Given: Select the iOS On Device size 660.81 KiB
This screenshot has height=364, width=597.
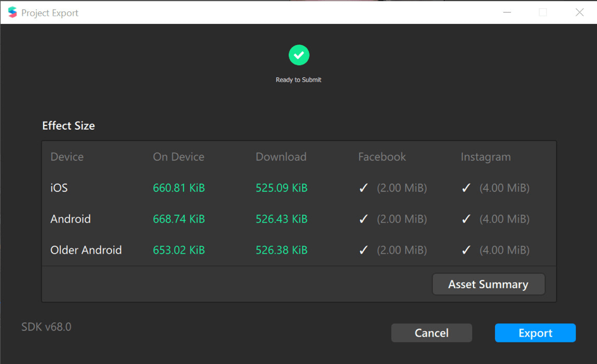Looking at the screenshot, I should coord(179,188).
